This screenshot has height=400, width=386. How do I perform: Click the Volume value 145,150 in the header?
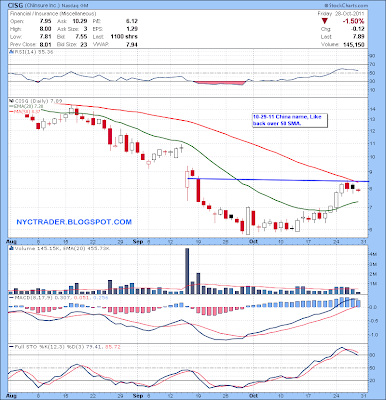pos(353,44)
